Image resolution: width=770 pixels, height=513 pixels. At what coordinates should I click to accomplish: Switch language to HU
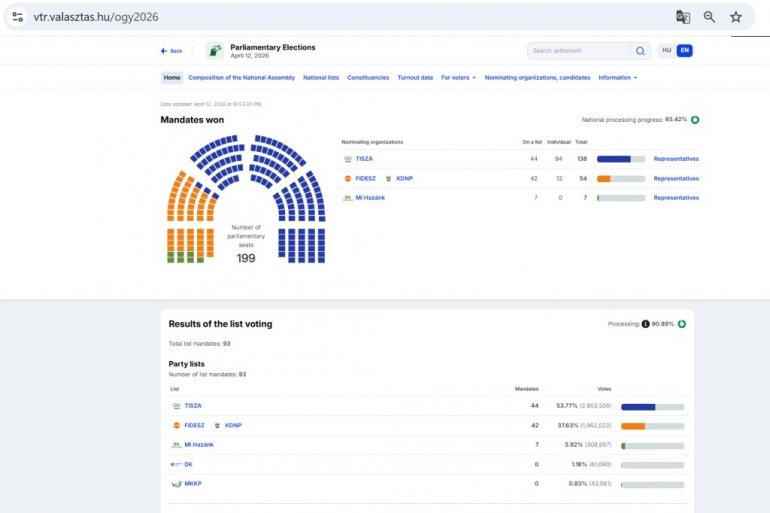(667, 51)
